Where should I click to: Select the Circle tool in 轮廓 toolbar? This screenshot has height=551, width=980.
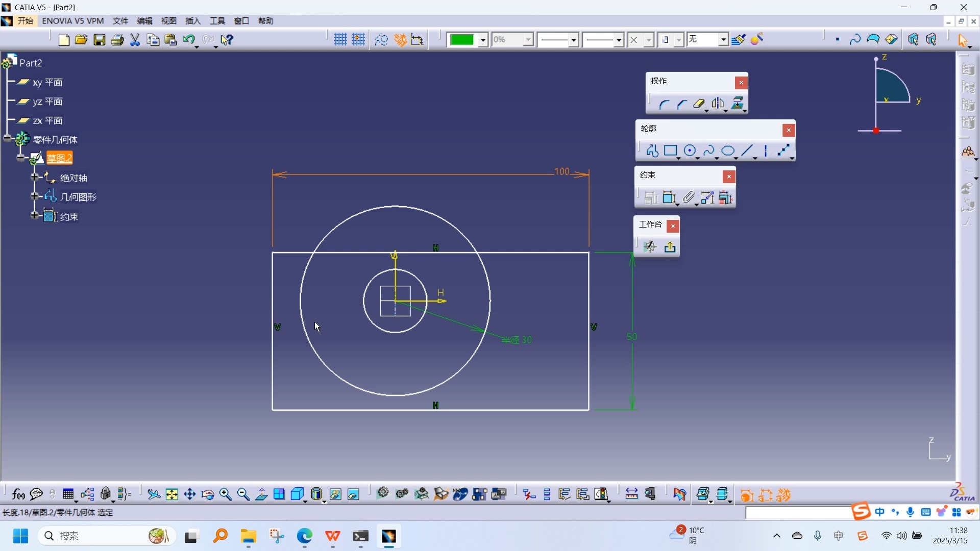tap(690, 151)
